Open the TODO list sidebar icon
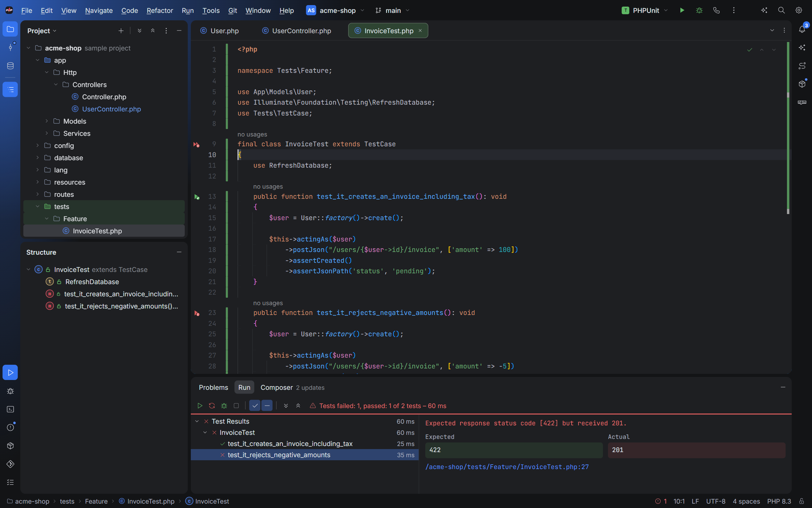Image resolution: width=812 pixels, height=508 pixels. 10,482
